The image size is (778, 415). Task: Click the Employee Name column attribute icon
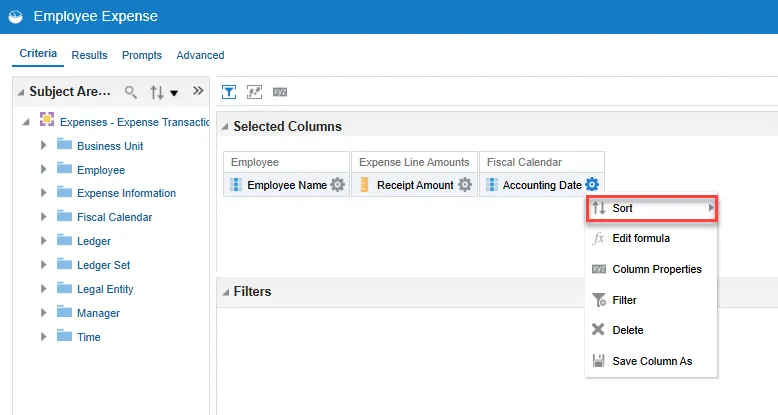click(236, 185)
